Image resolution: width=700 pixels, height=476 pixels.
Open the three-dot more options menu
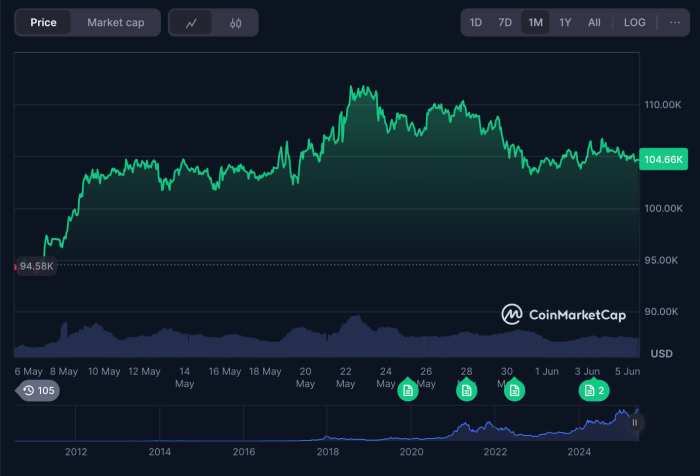tap(674, 22)
